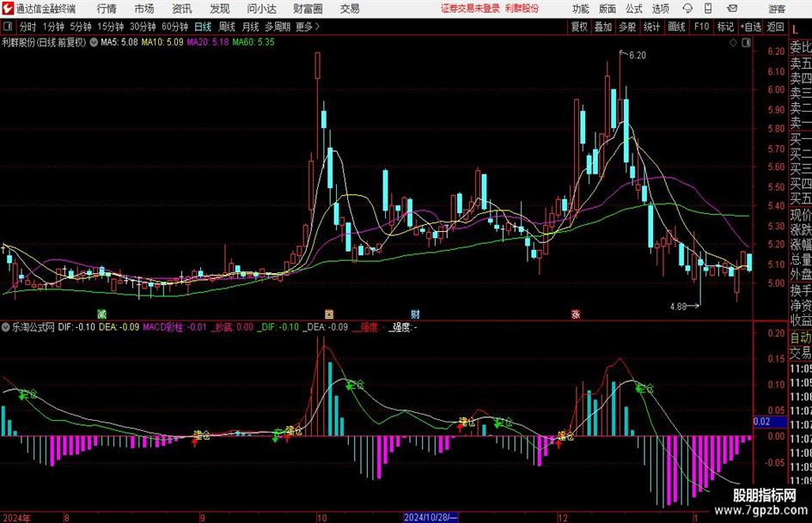Expand sub-chart 乐淘公式网 indicator dropdown

pos(6,327)
